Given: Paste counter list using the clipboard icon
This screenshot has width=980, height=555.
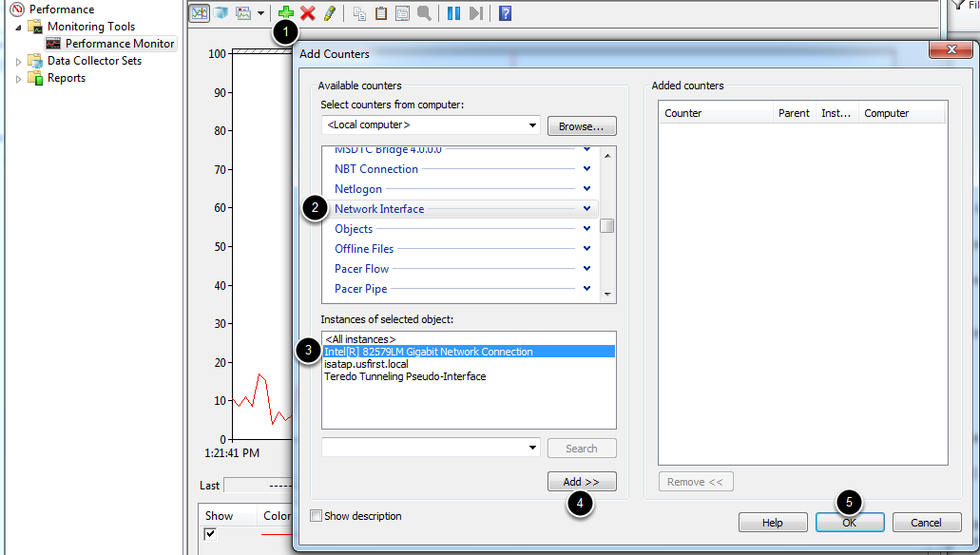Looking at the screenshot, I should click(380, 12).
